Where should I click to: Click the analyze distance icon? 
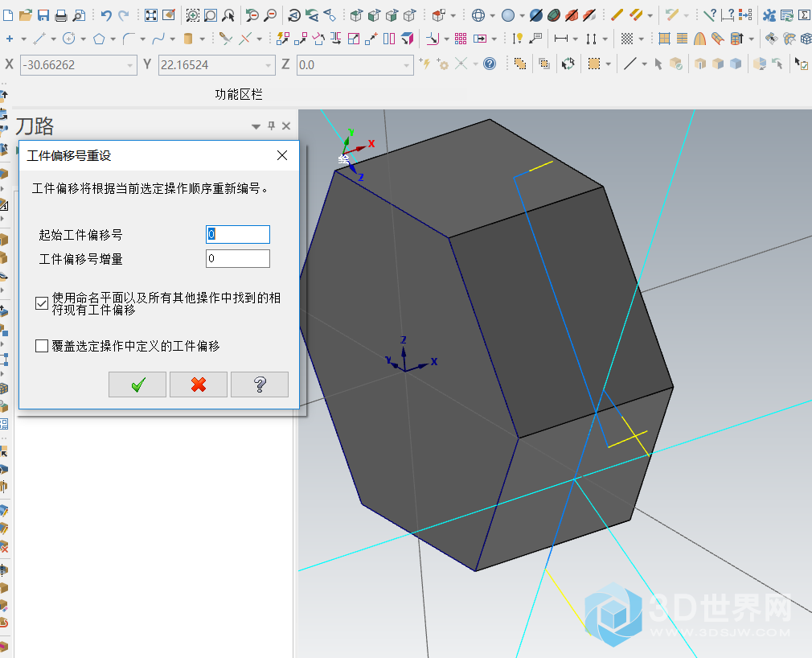[728, 15]
